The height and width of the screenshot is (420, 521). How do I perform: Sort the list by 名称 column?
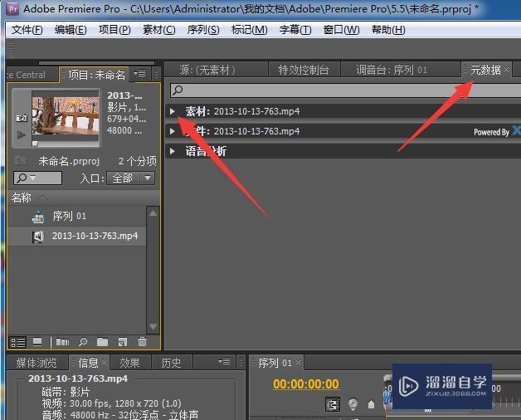point(22,198)
